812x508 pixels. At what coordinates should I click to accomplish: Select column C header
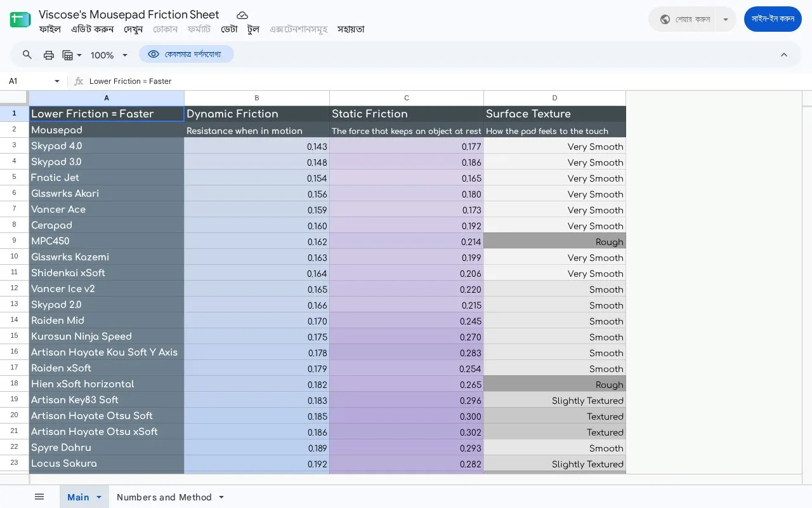(x=407, y=98)
